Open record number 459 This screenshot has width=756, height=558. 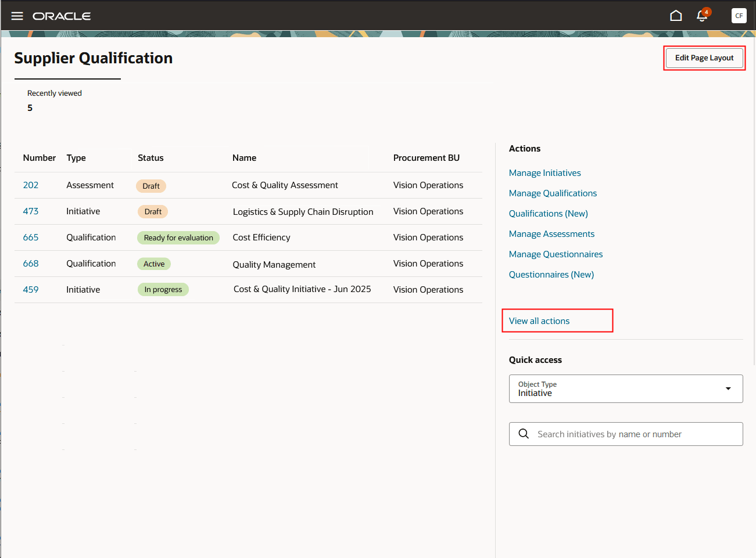31,290
